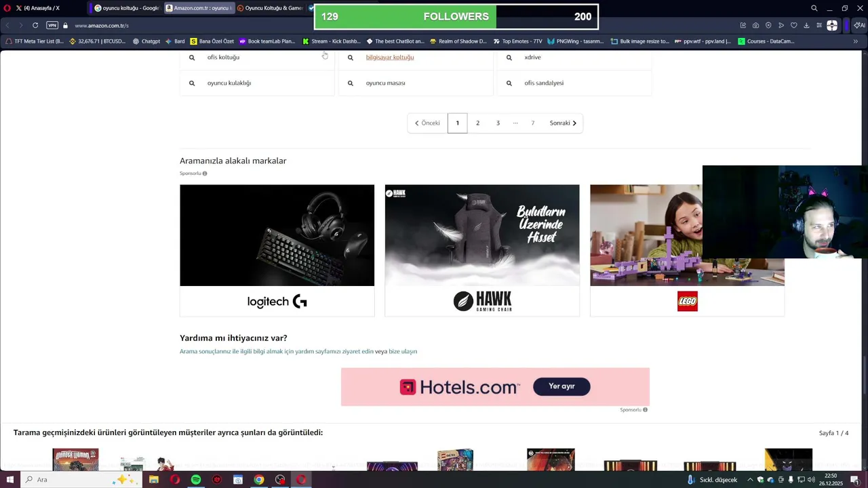868x488 pixels.
Task: Click 'bilgisayar koltuğu' related search
Action: tap(390, 58)
